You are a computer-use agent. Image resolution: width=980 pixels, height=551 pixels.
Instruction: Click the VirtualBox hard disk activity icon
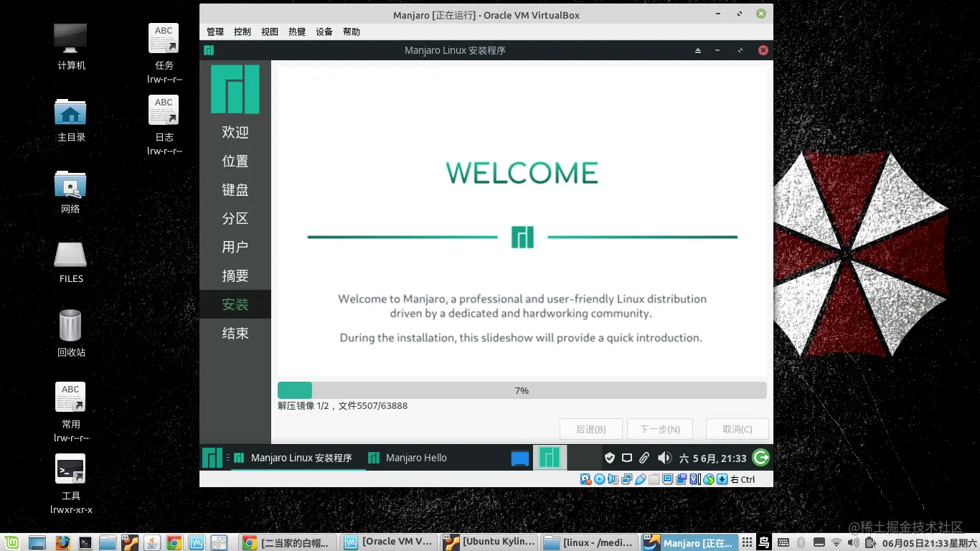pos(585,479)
